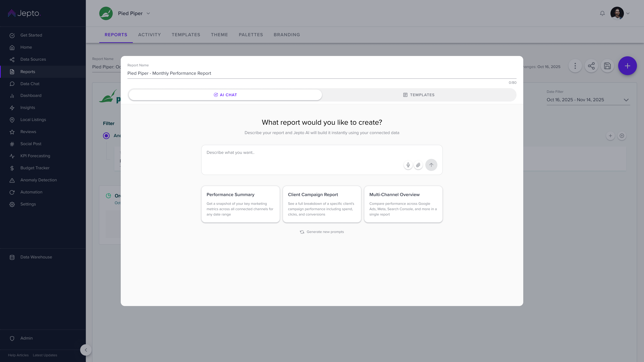
Task: Open the Admin sidebar item
Action: pyautogui.click(x=43, y=338)
